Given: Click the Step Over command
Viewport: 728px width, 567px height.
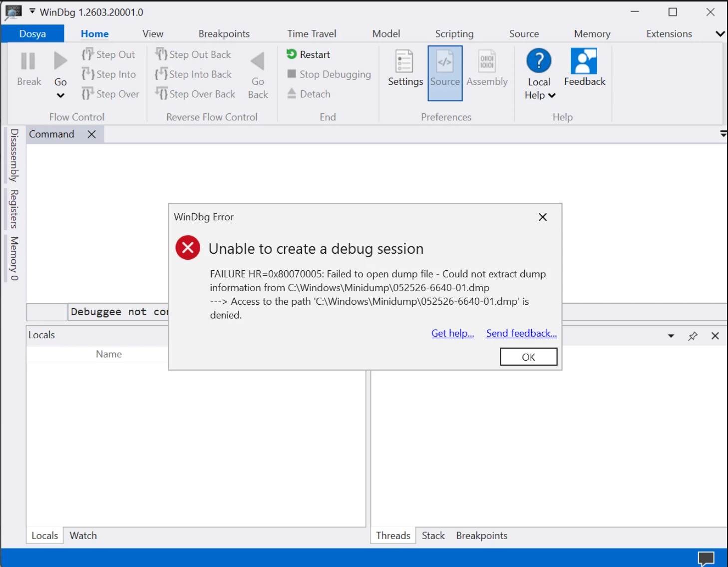Looking at the screenshot, I should click(x=110, y=94).
